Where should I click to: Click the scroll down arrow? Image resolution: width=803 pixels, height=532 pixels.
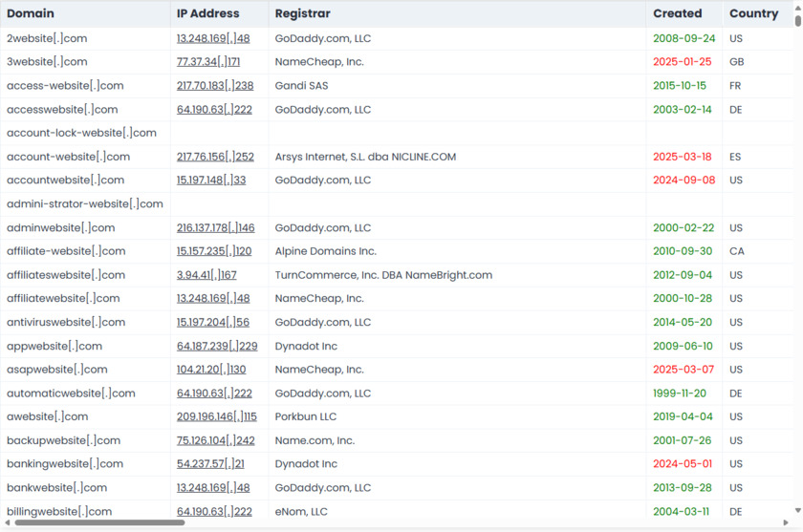[798, 510]
